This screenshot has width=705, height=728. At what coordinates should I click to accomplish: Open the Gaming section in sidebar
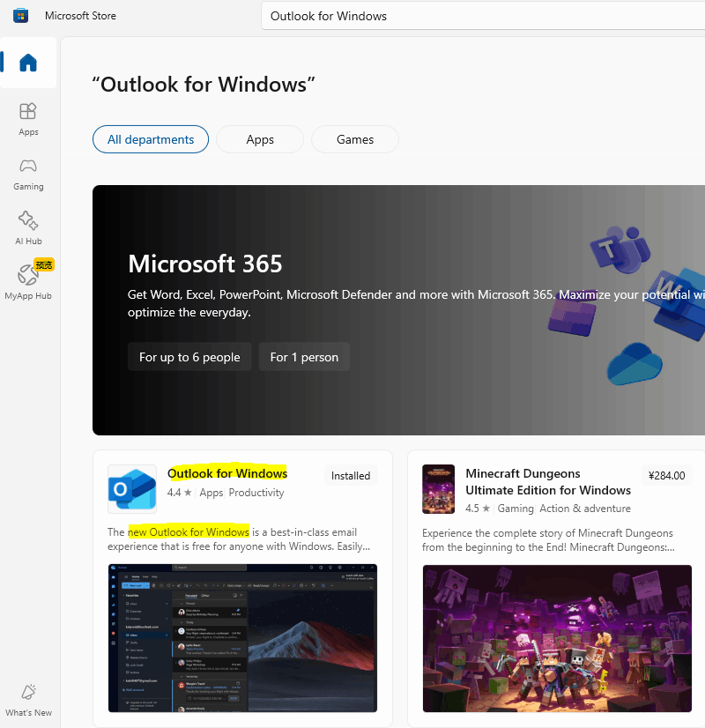point(28,175)
